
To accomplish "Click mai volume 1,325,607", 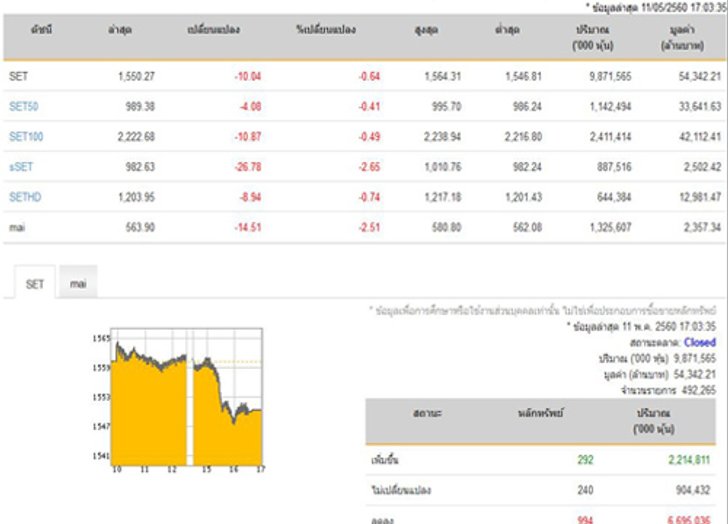I will 611,227.
